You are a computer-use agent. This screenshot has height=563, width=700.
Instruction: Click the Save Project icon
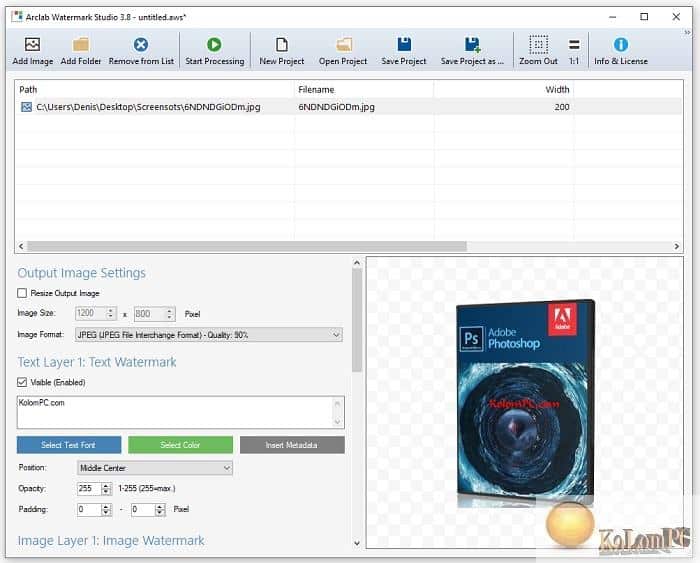(404, 45)
